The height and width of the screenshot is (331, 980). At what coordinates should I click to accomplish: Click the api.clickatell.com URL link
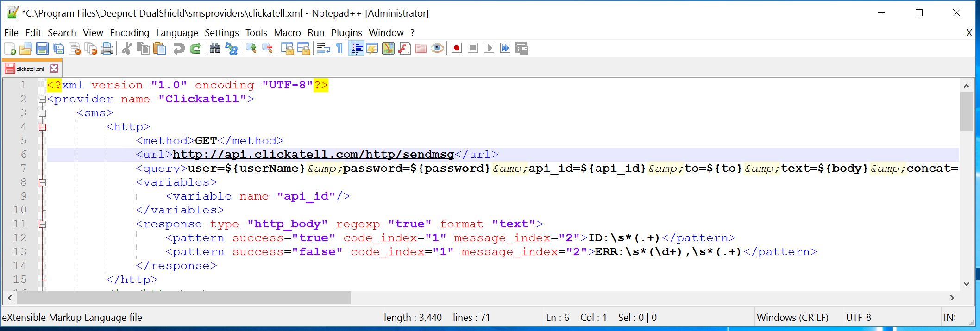coord(313,155)
